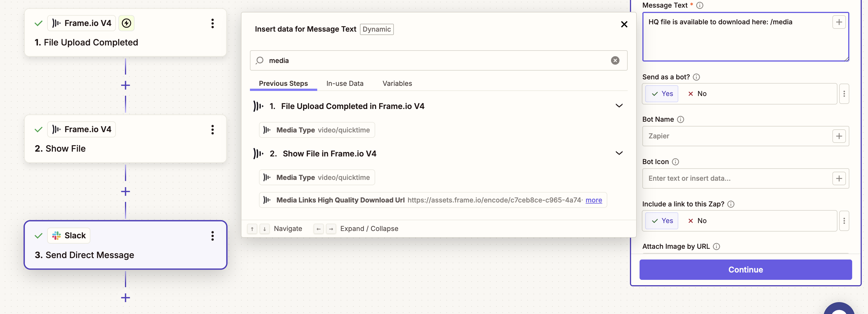Open the three-dot menu on Show File step
The height and width of the screenshot is (314, 868).
point(212,130)
